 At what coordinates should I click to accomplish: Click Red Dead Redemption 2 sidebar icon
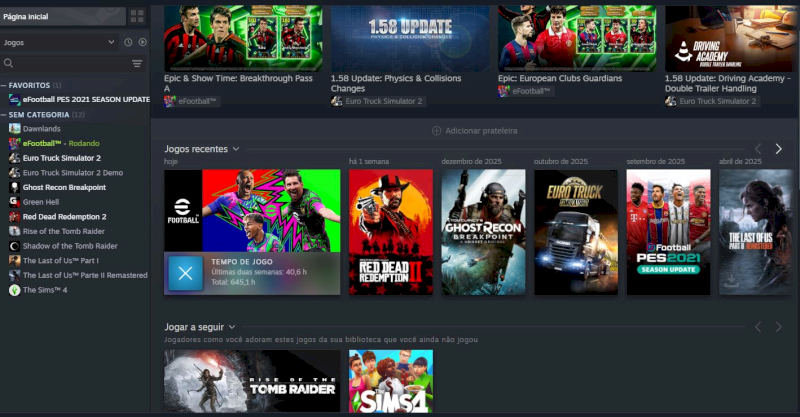tap(14, 216)
